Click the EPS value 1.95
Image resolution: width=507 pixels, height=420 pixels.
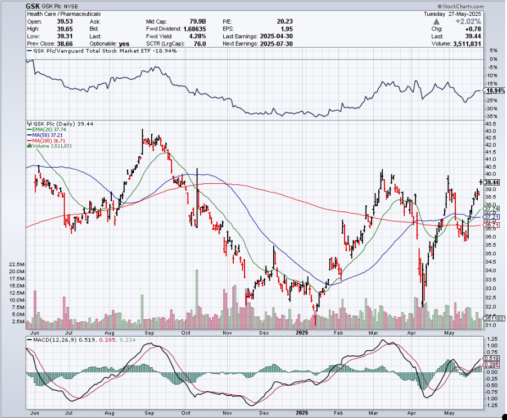(287, 29)
